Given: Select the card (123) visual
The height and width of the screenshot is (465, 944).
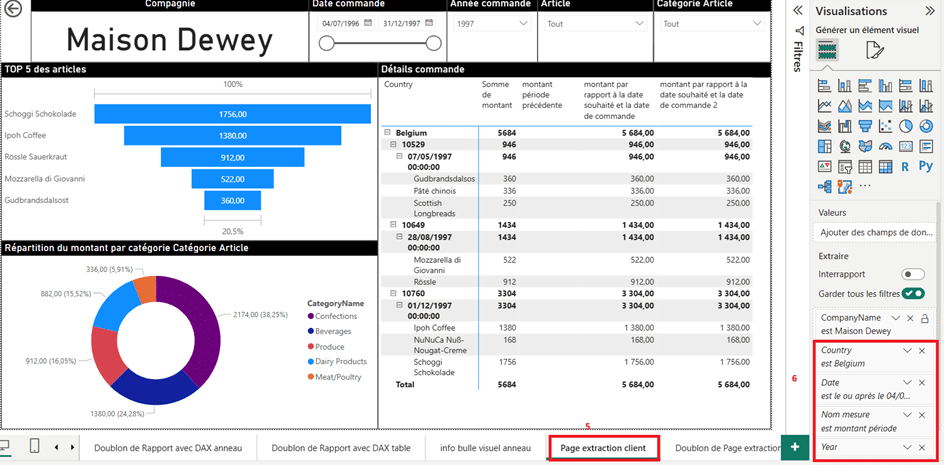Looking at the screenshot, I should (x=906, y=146).
